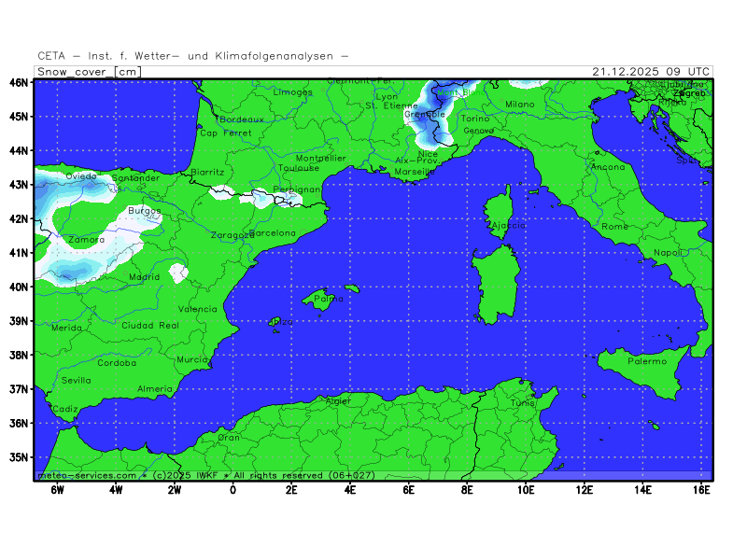
Task: Click the Bordeaux city label
Action: click(x=242, y=119)
